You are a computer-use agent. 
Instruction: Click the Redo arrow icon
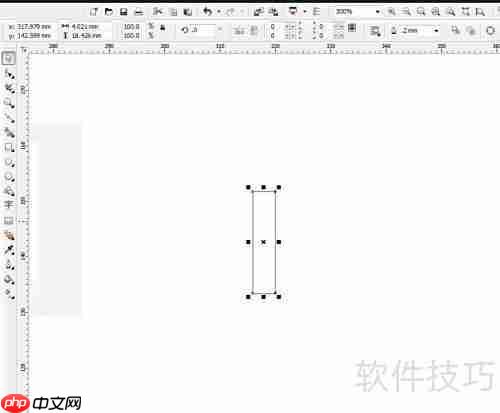tap(230, 12)
